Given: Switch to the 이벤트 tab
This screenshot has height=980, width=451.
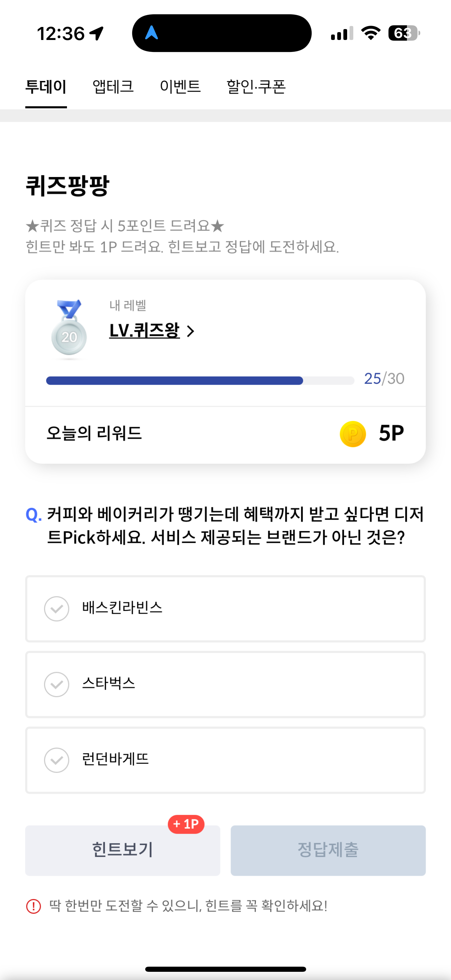Looking at the screenshot, I should click(180, 87).
